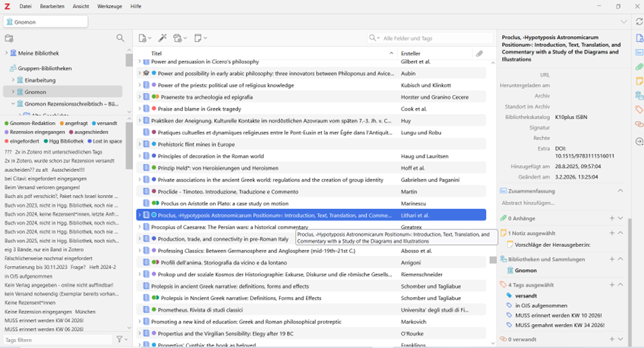Toggle the 'in OJS aufgenommen' tag filter in selector
Image resolution: width=644 pixels, height=348 pixels.
tap(29, 276)
